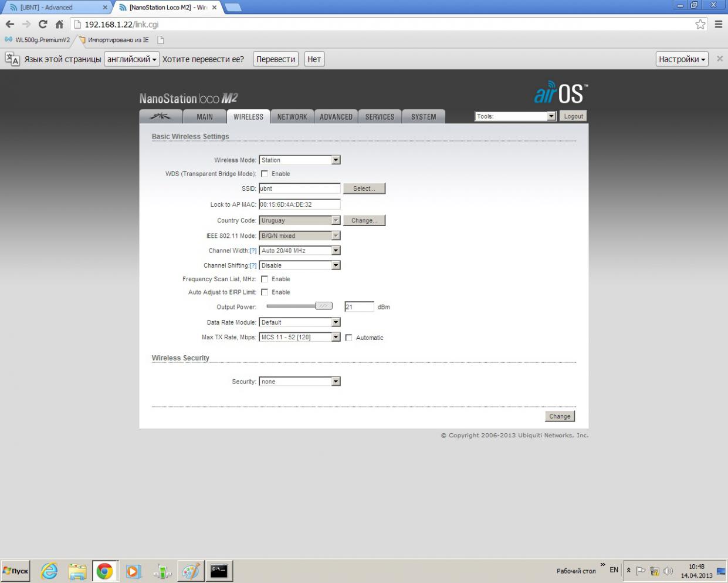
Task: Open the Chrome menu icon
Action: point(719,24)
